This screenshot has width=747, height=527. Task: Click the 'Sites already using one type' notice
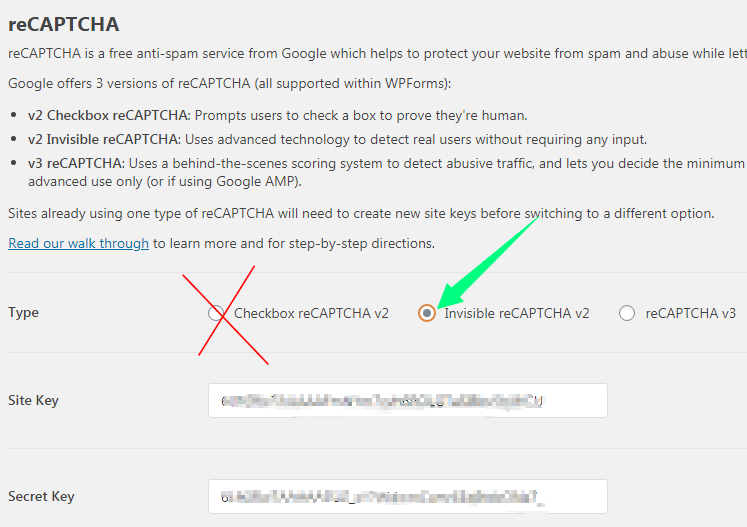pos(361,213)
